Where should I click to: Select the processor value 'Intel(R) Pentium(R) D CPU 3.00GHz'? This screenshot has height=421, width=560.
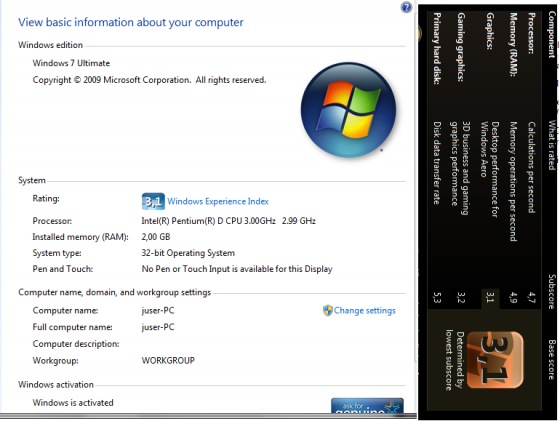209,221
